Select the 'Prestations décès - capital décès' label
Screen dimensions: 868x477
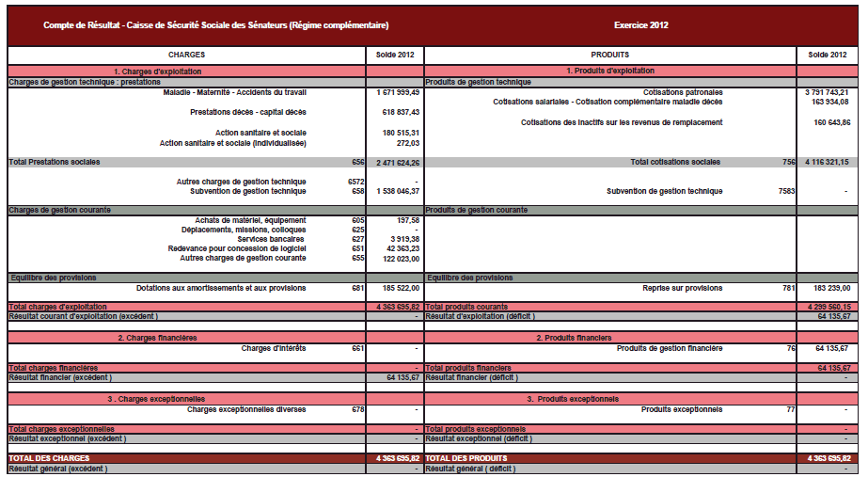coord(247,112)
